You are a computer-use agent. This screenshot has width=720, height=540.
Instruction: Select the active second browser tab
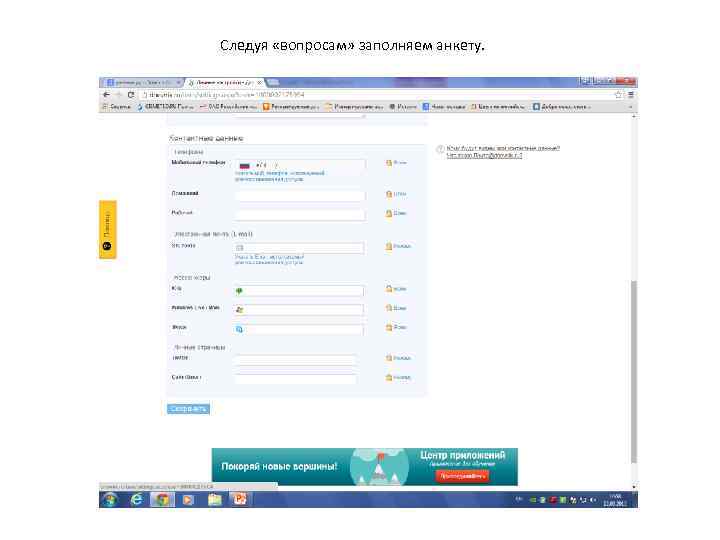pyautogui.click(x=225, y=83)
